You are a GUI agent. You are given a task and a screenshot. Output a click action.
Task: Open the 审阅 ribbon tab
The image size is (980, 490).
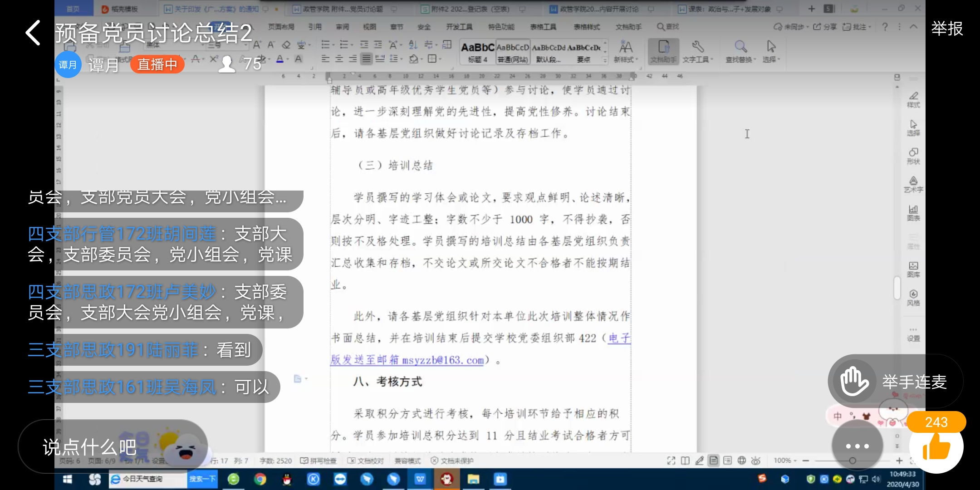point(342,27)
